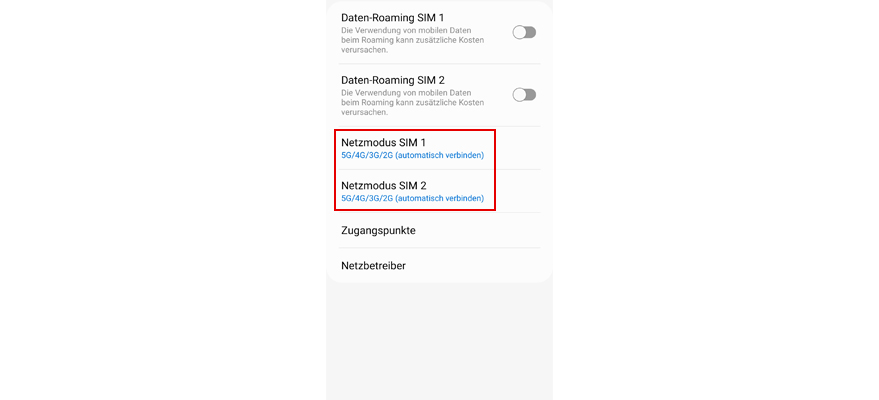Click the word 'verursachen.' under Daten-Roaming SIM 2

tap(363, 113)
